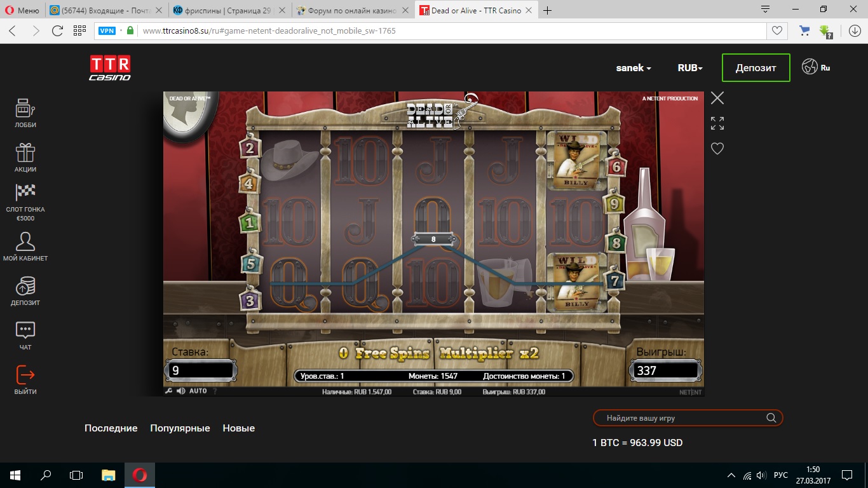Image resolution: width=868 pixels, height=488 pixels.
Task: Open the Чат support chat
Action: [25, 335]
